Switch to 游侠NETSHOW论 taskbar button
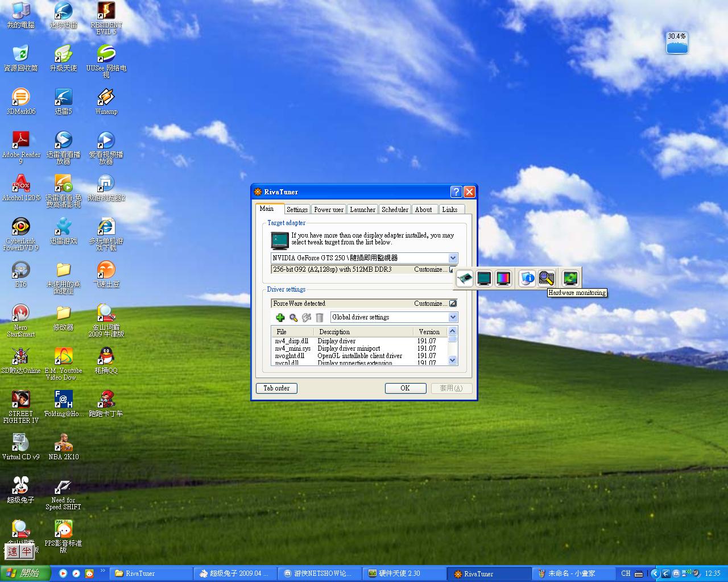728x582 pixels. point(320,573)
